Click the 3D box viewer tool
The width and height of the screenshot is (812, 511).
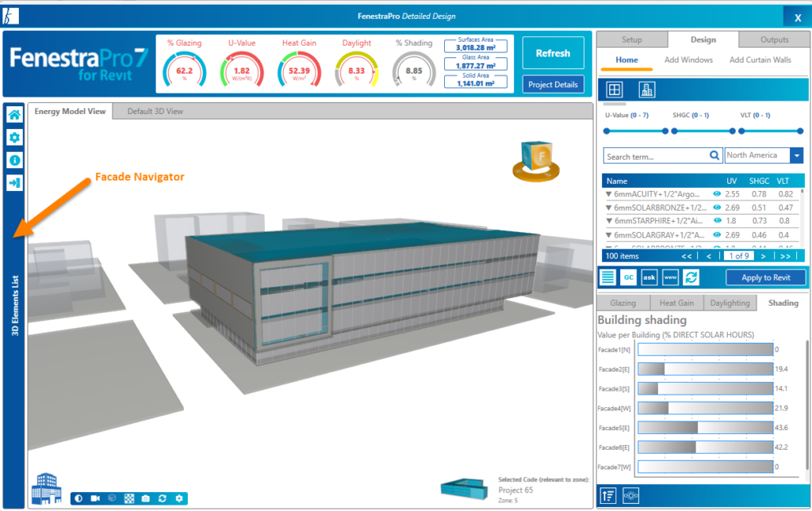pyautogui.click(x=113, y=498)
